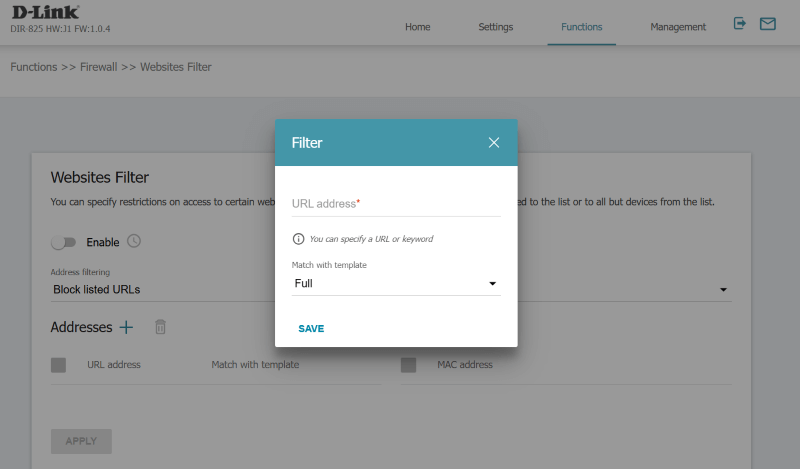Open the Management tab
Viewport: 800px width, 469px height.
[x=678, y=27]
